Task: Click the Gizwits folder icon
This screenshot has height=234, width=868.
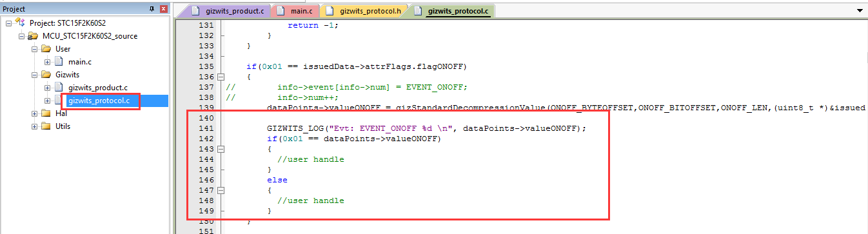Action: point(46,74)
